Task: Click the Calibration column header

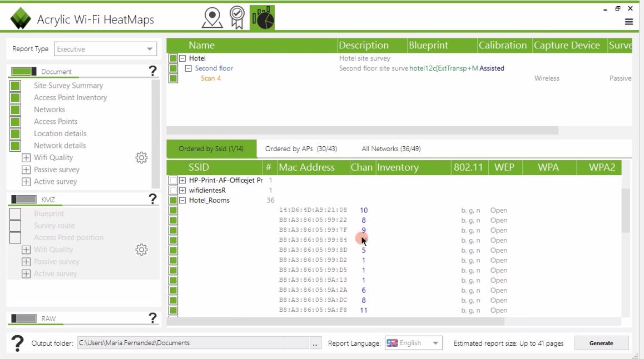Action: (x=504, y=45)
